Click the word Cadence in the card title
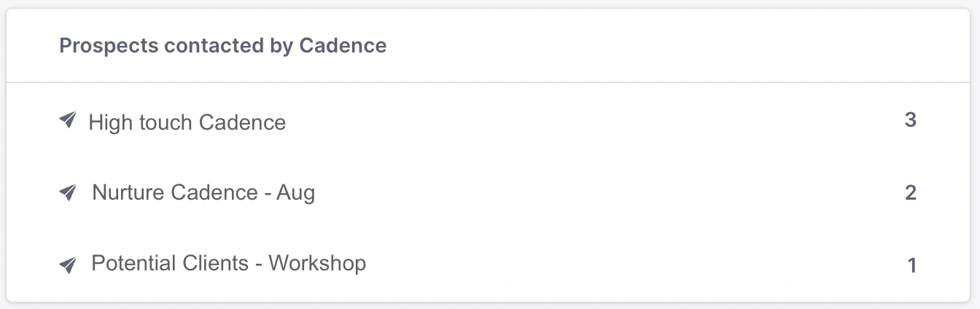The image size is (980, 309). (343, 46)
